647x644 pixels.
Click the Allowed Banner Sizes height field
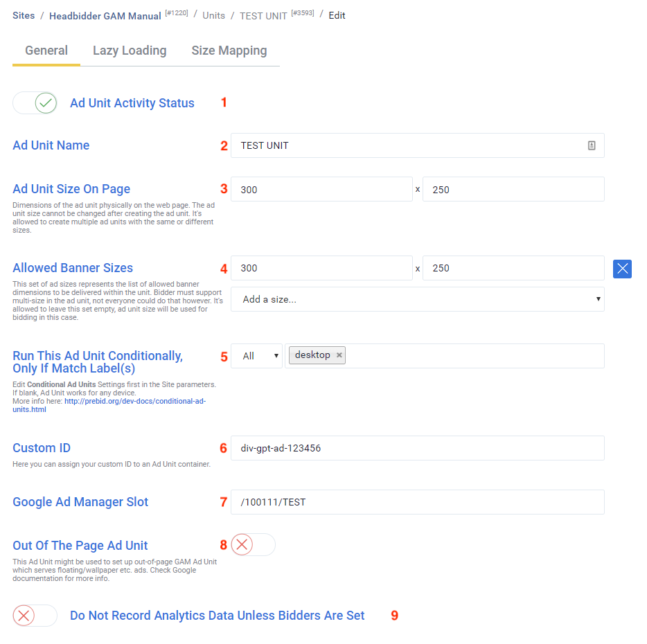513,268
